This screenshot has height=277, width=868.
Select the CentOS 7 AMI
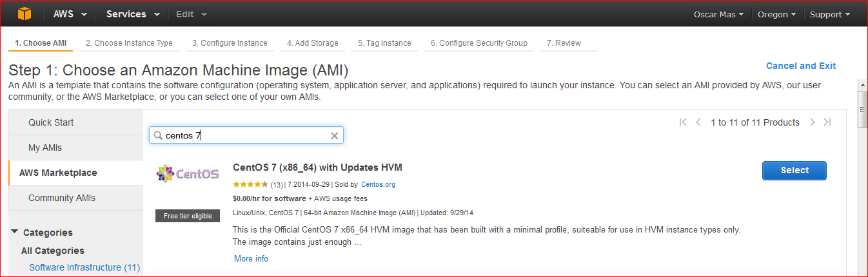point(794,170)
